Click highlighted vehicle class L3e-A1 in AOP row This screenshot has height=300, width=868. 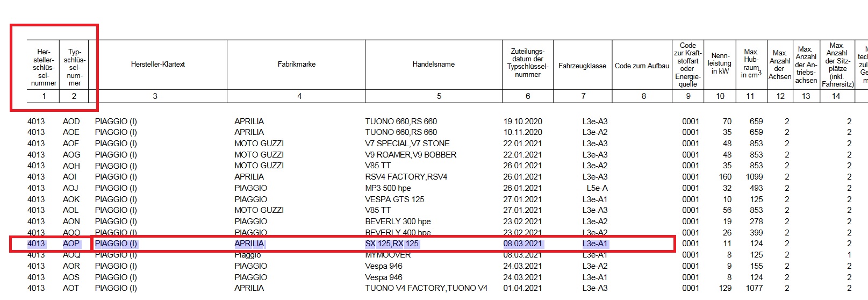pyautogui.click(x=595, y=244)
